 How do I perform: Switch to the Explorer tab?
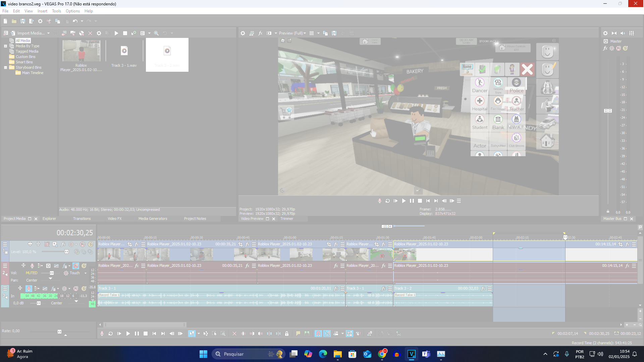tap(49, 219)
